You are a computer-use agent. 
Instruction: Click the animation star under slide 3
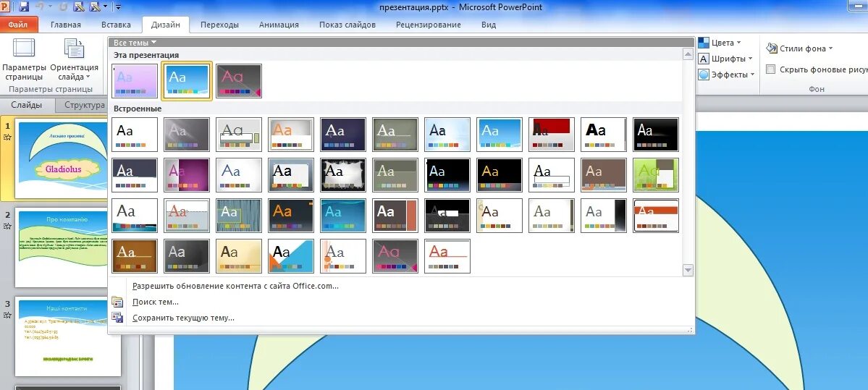coord(8,315)
